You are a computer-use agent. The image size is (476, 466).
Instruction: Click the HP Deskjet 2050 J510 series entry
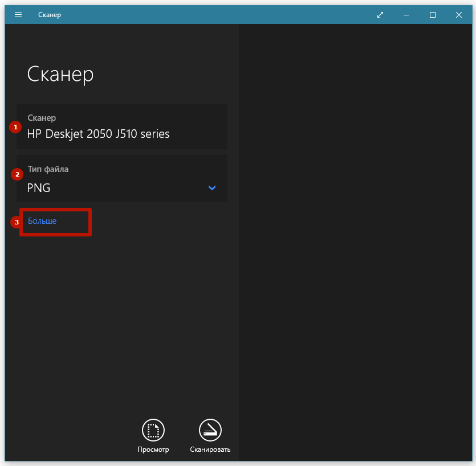(x=97, y=133)
